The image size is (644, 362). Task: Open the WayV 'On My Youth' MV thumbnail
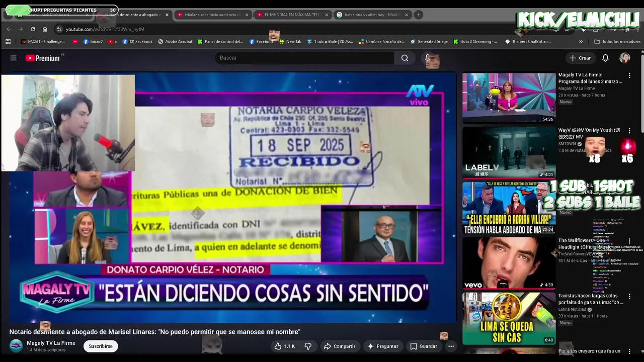[509, 153]
